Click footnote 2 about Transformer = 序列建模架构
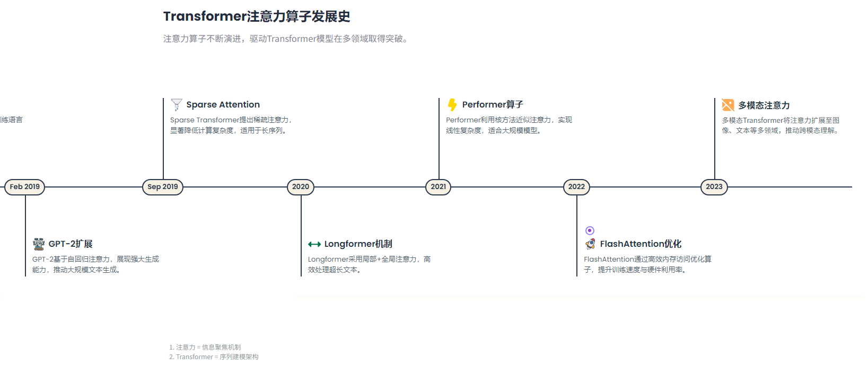868x366 pixels. tap(214, 357)
